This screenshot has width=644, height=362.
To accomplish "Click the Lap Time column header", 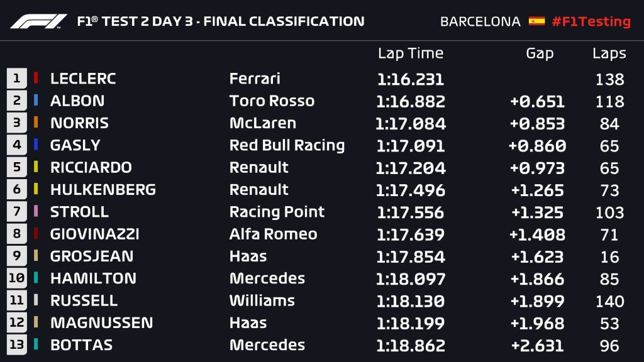I will click(410, 53).
